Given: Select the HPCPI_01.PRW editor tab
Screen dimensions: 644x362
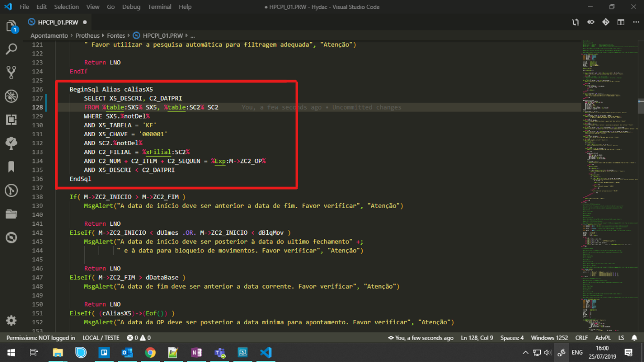Looking at the screenshot, I should coord(58,22).
